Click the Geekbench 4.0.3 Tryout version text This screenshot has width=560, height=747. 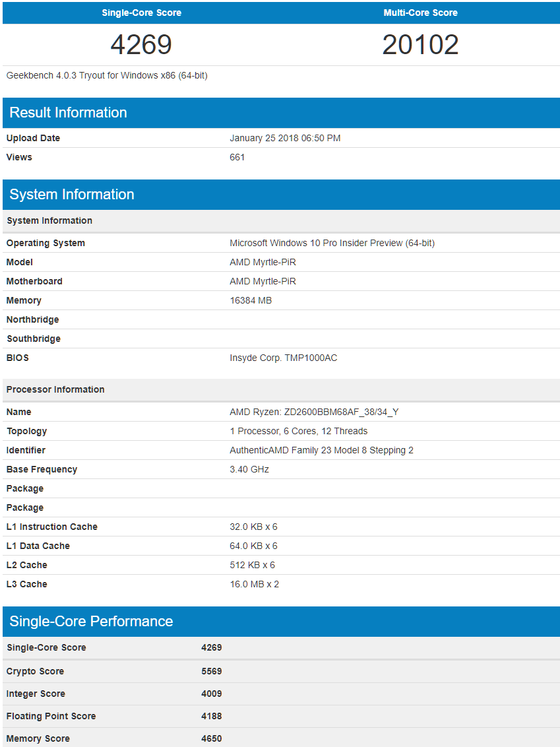107,75
